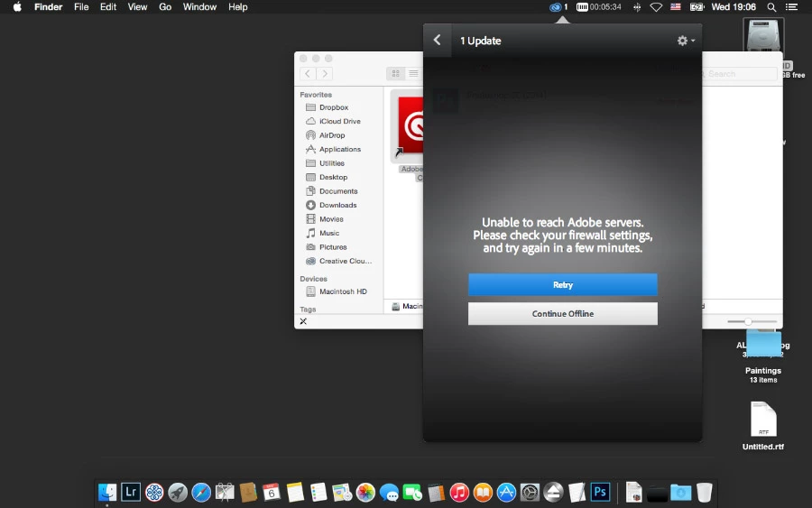This screenshot has height=508, width=812.
Task: Open System Preferences from the Dock
Action: [x=530, y=492]
